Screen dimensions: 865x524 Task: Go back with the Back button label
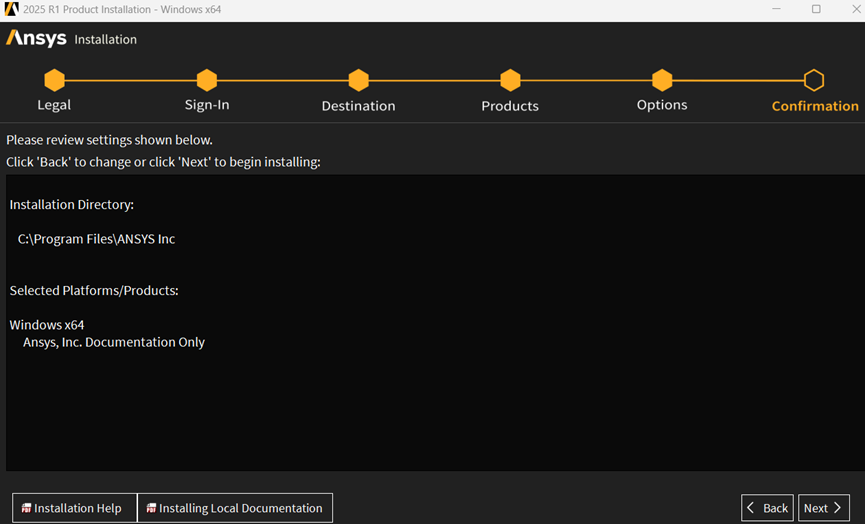pyautogui.click(x=775, y=508)
